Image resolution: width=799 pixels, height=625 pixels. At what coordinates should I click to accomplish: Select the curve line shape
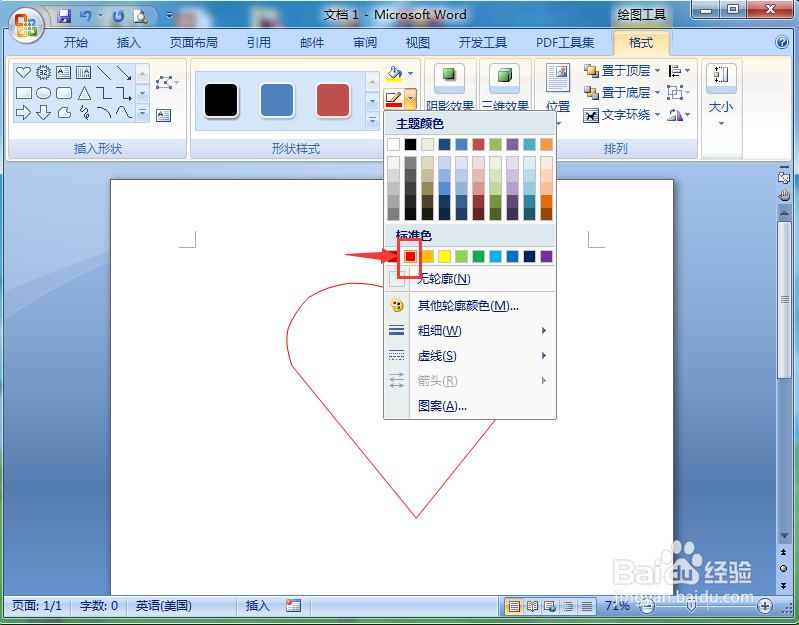[x=124, y=112]
